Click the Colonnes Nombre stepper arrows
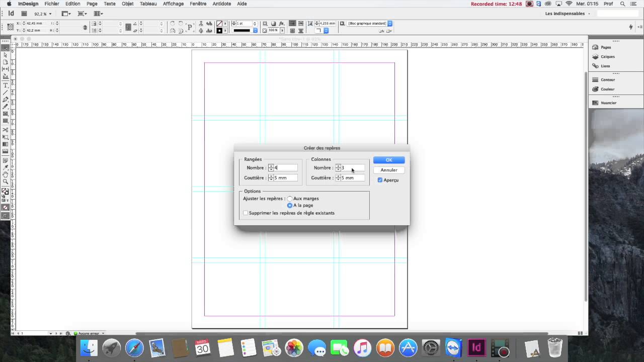This screenshot has height=362, width=644. 338,168
